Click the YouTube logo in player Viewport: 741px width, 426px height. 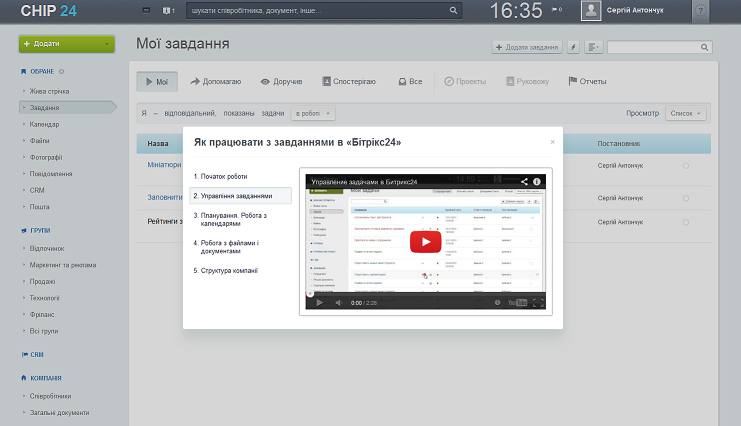point(517,303)
